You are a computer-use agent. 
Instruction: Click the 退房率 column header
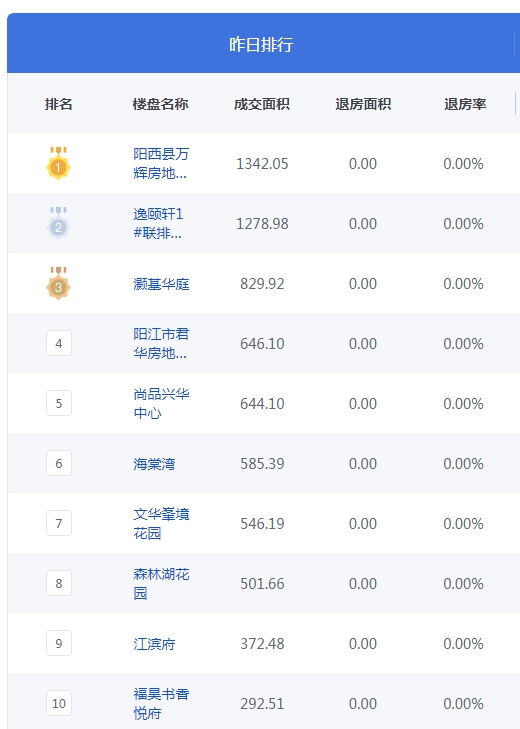465,104
